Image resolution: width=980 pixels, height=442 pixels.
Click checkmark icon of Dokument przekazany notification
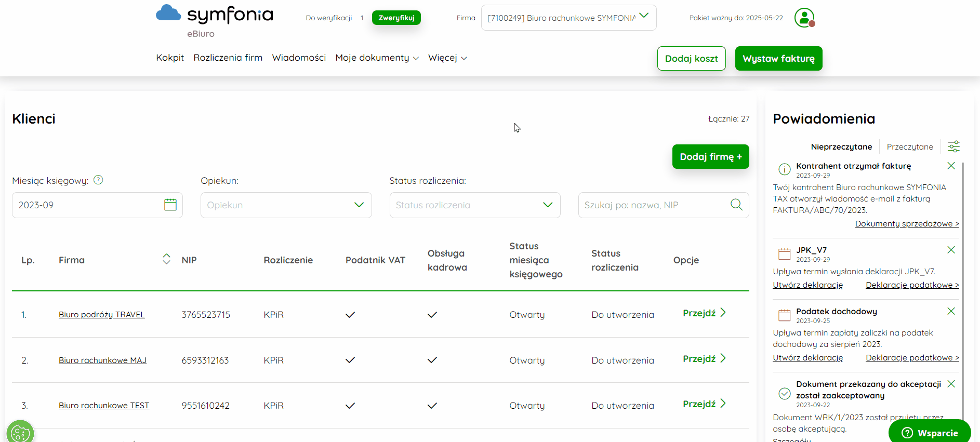coord(784,393)
